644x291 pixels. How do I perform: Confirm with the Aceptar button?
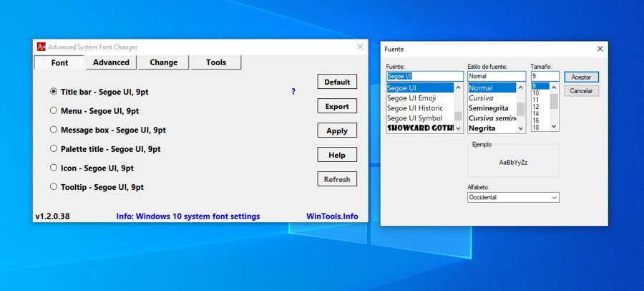click(581, 77)
